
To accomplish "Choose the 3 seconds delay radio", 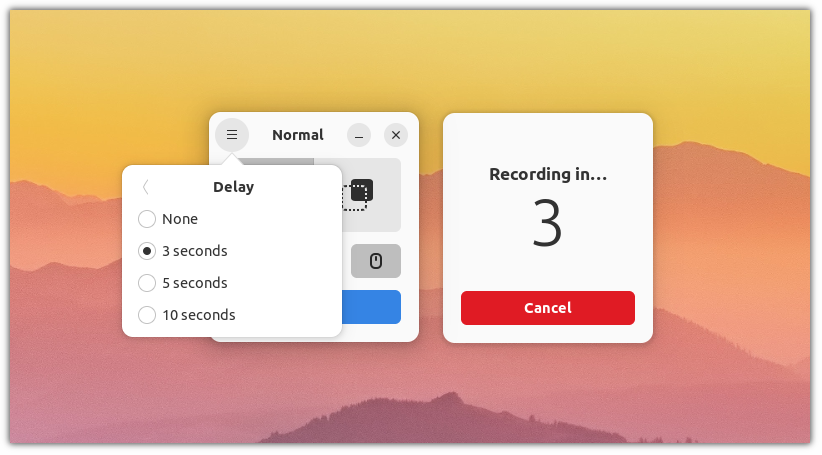I will point(182,251).
